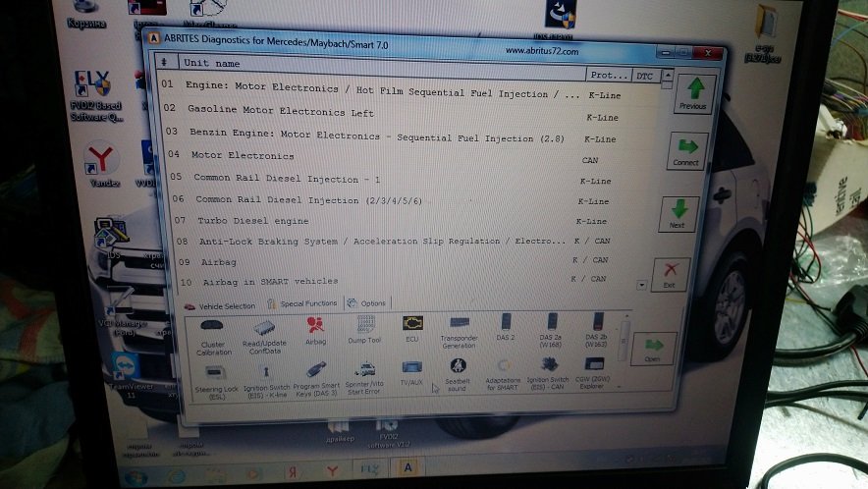
Task: Select the DAS 2 function
Action: pos(506,327)
